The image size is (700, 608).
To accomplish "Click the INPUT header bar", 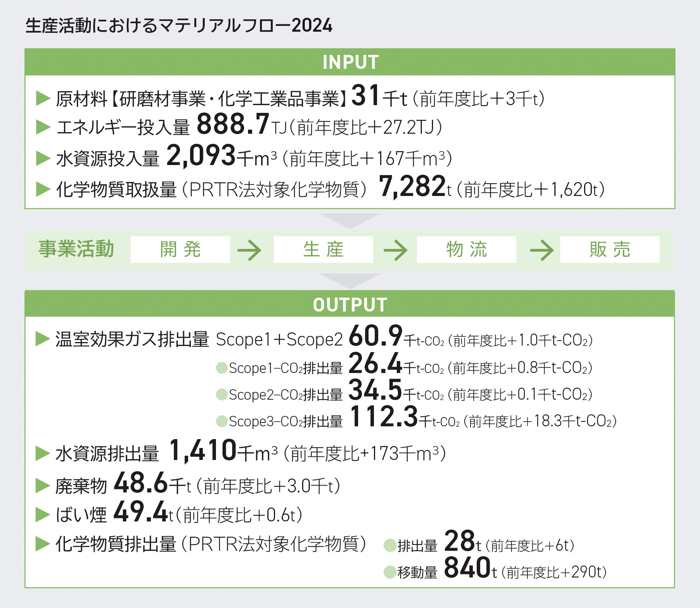I will tap(350, 62).
